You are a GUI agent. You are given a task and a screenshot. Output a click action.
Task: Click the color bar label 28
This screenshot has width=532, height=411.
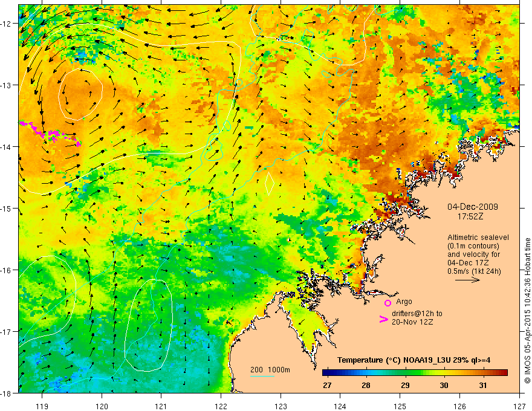366,385
